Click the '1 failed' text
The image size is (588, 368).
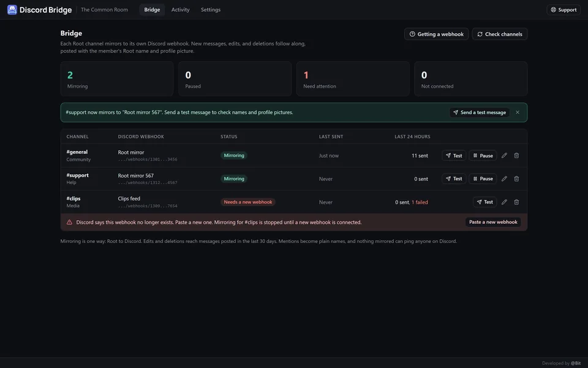[x=420, y=202]
